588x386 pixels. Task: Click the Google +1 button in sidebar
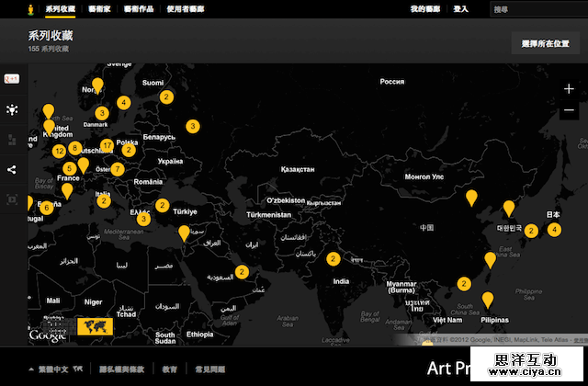[13, 80]
